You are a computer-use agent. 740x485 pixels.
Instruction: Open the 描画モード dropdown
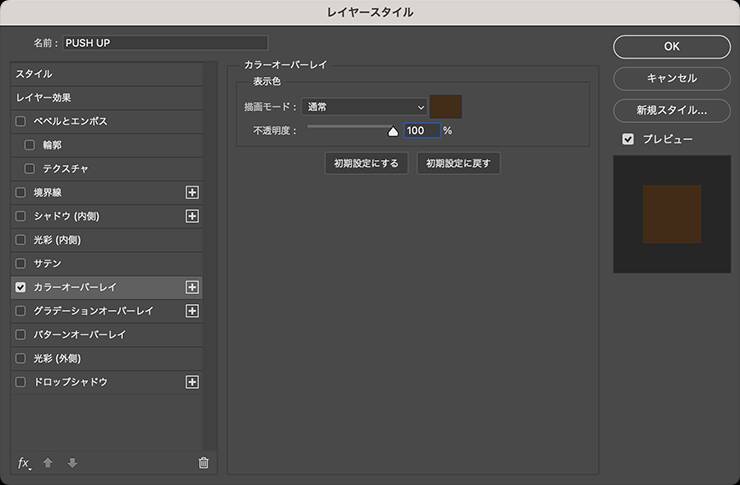[365, 106]
